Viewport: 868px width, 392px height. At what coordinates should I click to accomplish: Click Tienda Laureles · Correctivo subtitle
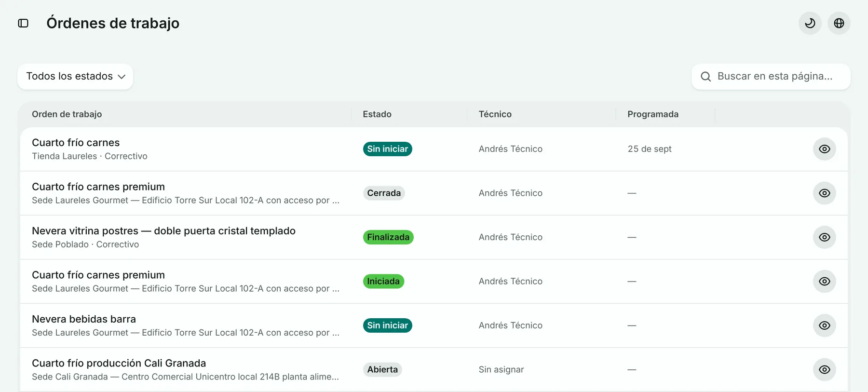click(x=90, y=156)
